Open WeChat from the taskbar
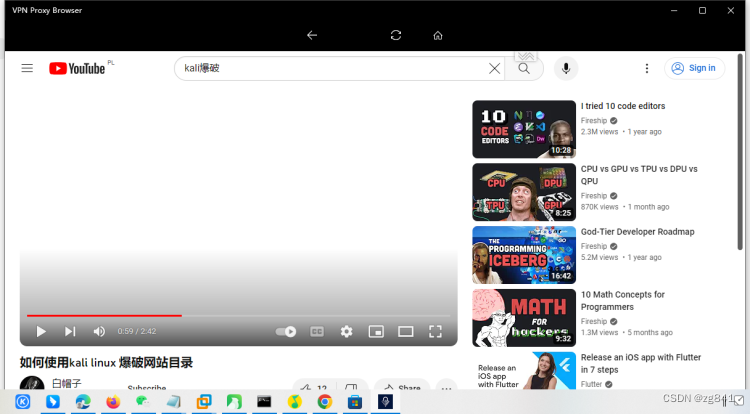The image size is (750, 414). pyautogui.click(x=143, y=402)
